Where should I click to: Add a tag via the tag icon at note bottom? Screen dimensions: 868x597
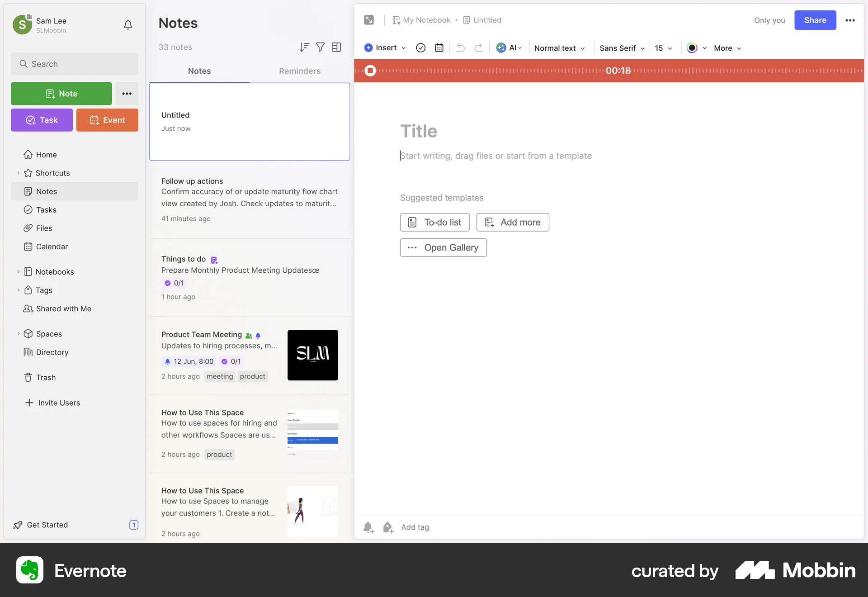(388, 527)
